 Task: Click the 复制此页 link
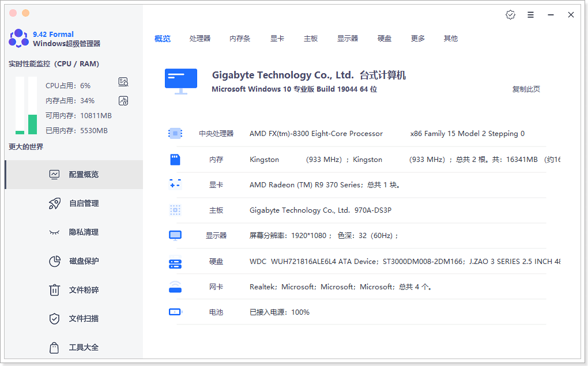(526, 89)
